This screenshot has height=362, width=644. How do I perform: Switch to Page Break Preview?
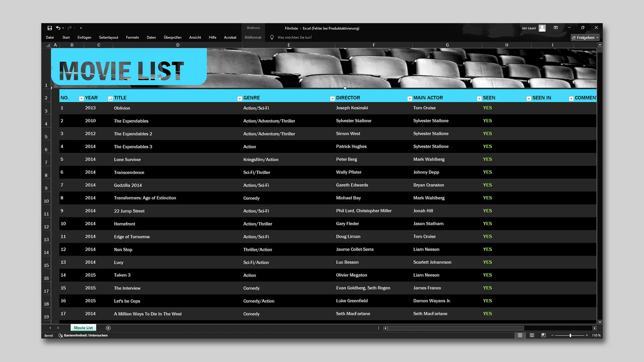click(x=543, y=335)
